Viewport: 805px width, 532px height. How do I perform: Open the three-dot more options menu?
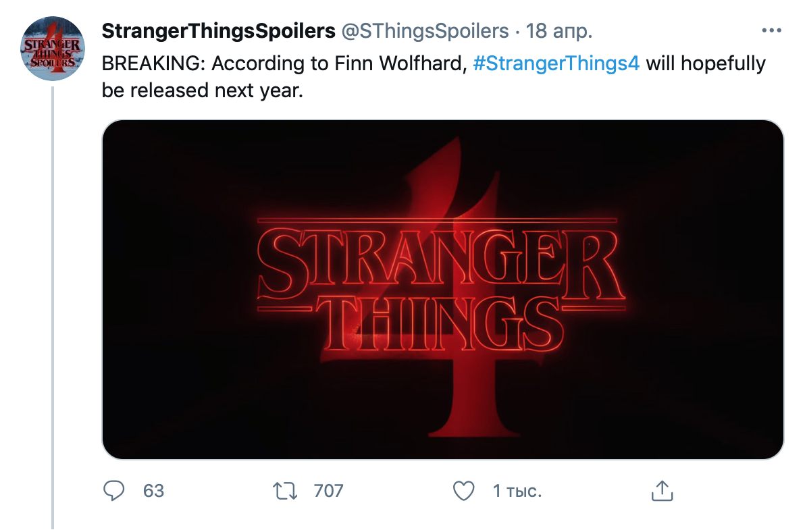772,31
